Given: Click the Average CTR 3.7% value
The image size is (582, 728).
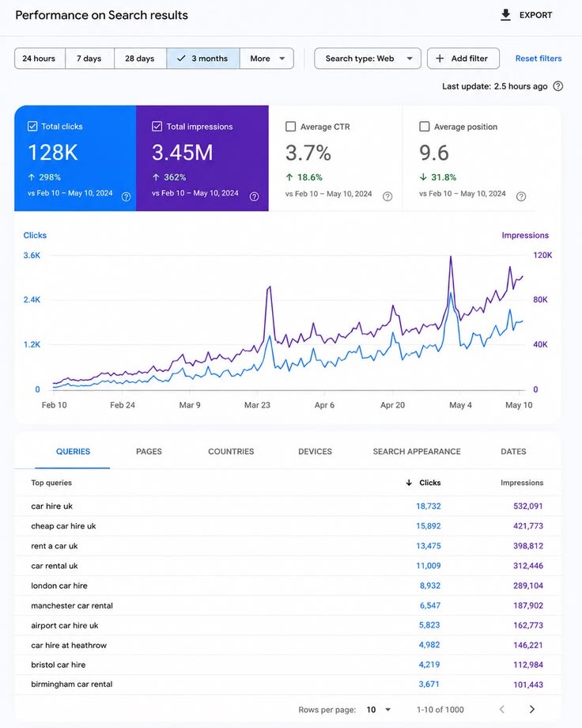Looking at the screenshot, I should click(x=308, y=153).
